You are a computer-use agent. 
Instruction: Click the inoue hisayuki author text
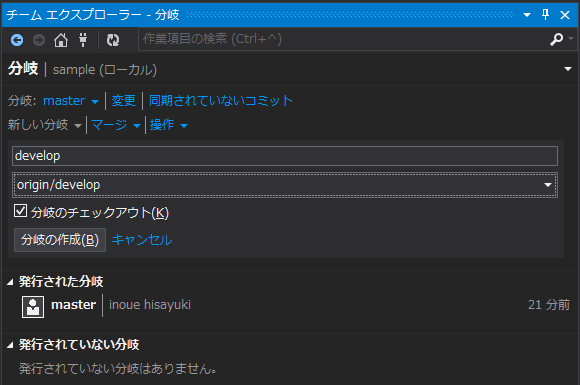pos(150,305)
